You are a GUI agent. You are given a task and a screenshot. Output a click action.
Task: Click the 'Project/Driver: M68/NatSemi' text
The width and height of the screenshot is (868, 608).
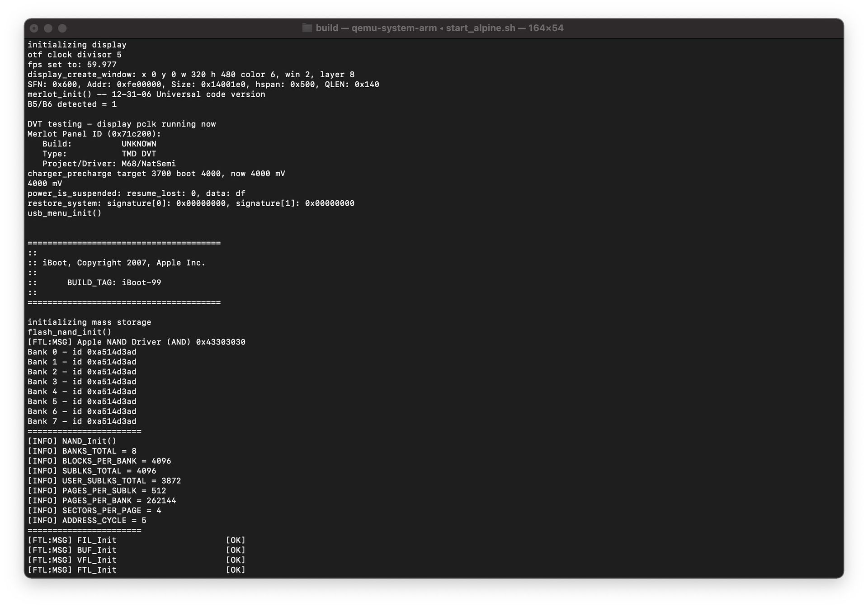point(109,164)
